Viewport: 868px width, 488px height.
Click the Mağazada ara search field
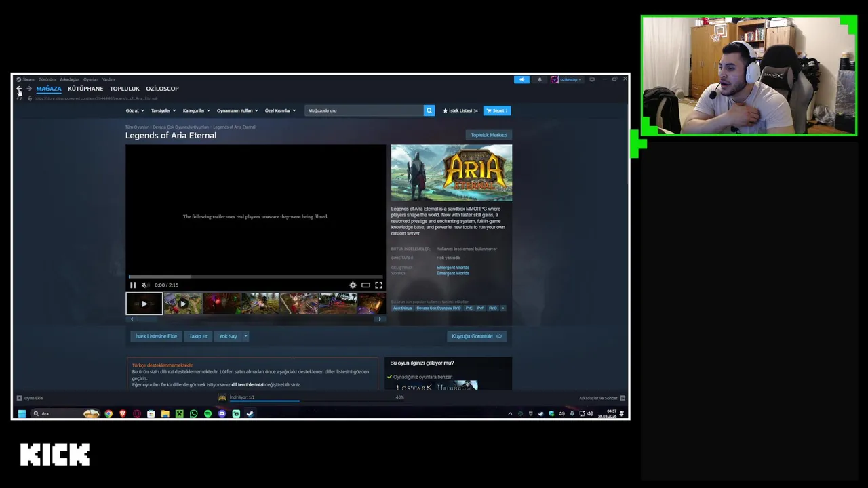[x=364, y=110]
